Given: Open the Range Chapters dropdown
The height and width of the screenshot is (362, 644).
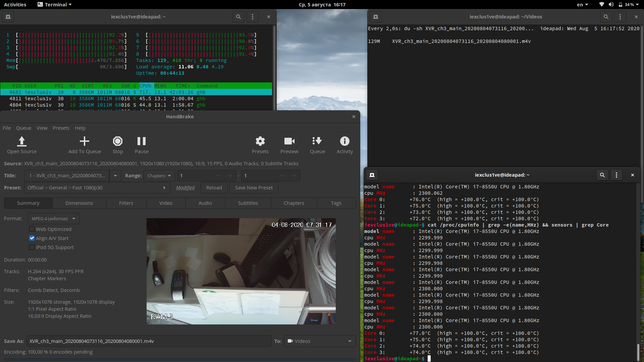Looking at the screenshot, I should click(159, 176).
